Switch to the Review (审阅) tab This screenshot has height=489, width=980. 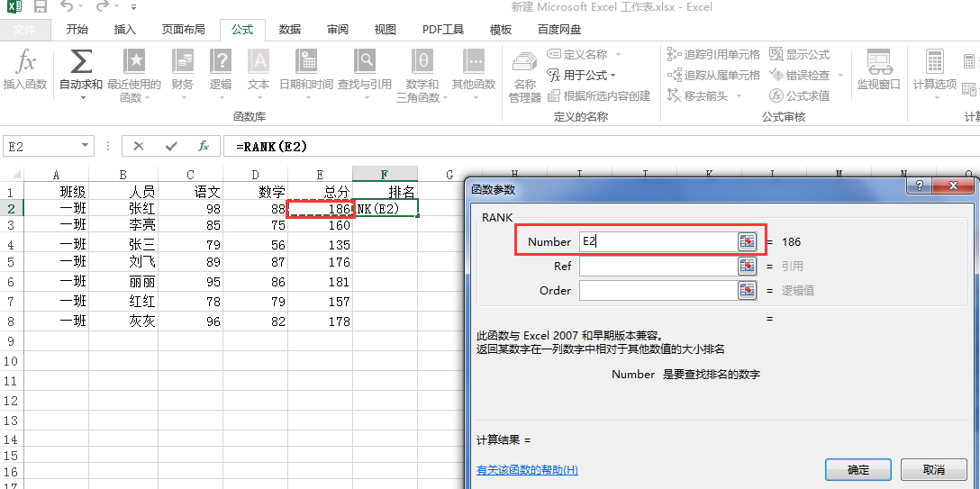pos(338,30)
